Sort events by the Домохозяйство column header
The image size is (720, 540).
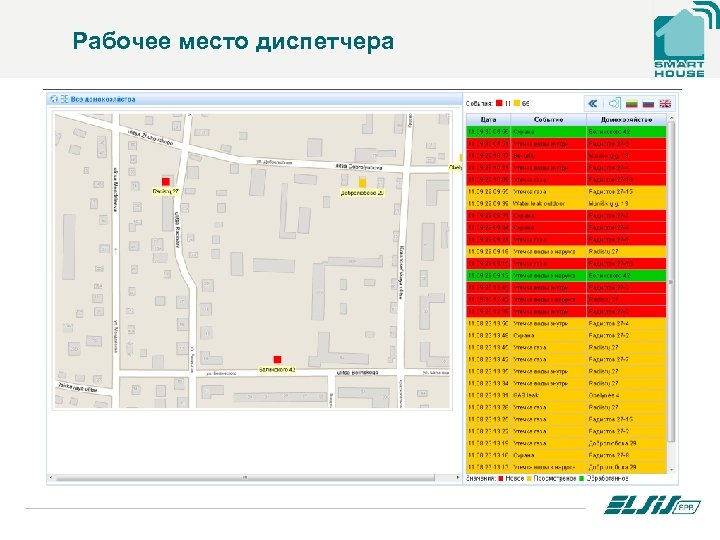(x=626, y=119)
